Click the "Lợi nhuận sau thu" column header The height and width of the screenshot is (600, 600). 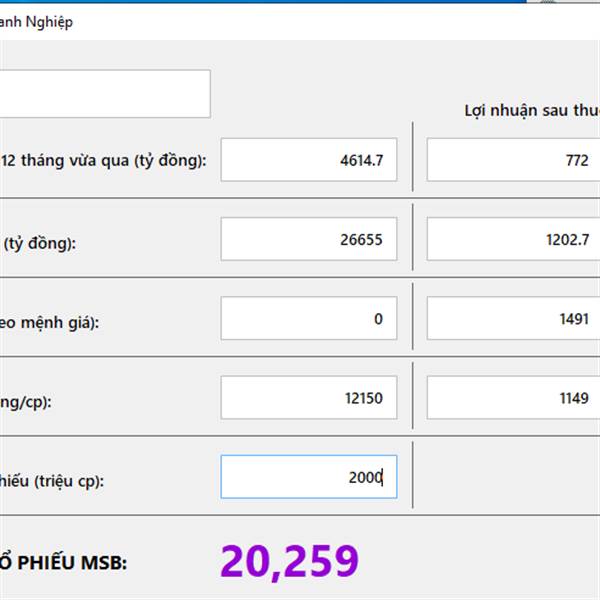click(532, 111)
